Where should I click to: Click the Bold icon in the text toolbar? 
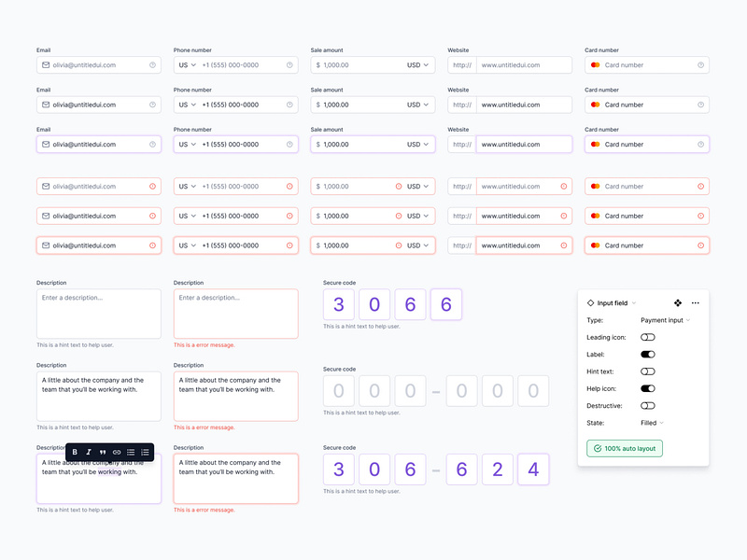click(75, 452)
